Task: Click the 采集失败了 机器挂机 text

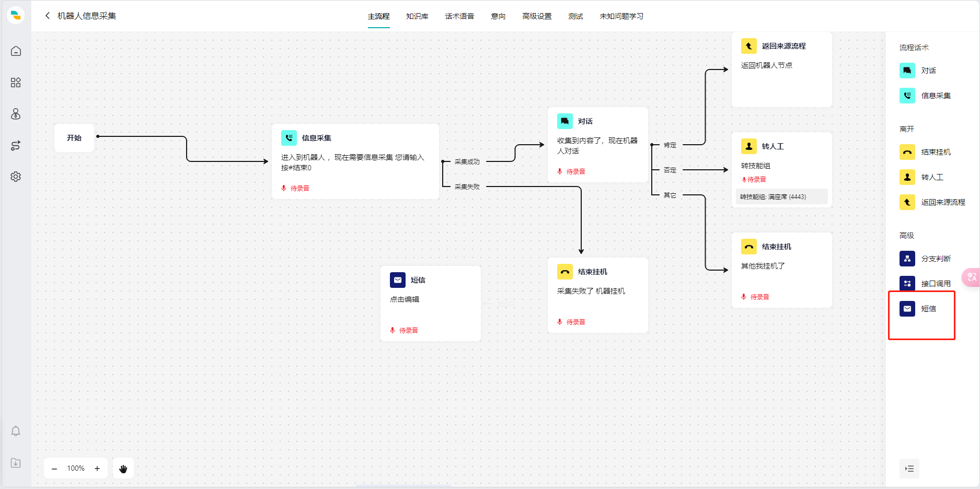Action: 591,291
